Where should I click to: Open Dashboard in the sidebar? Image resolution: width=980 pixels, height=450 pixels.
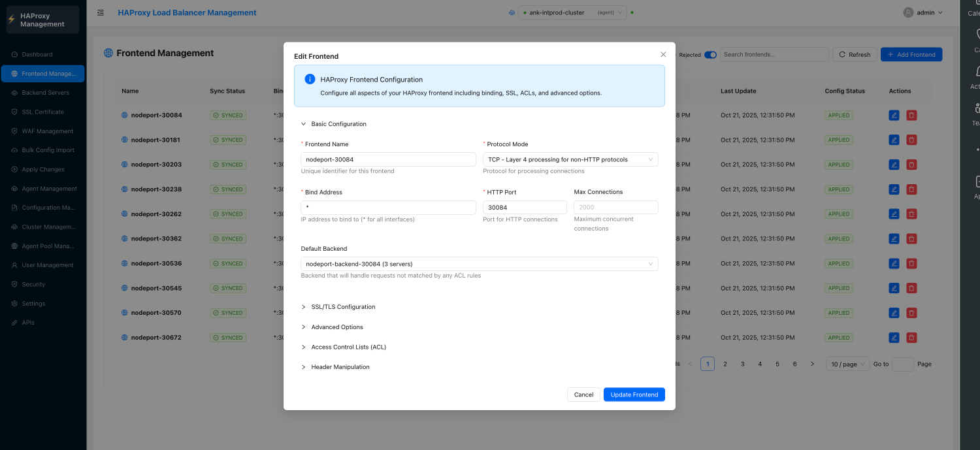point(43,54)
